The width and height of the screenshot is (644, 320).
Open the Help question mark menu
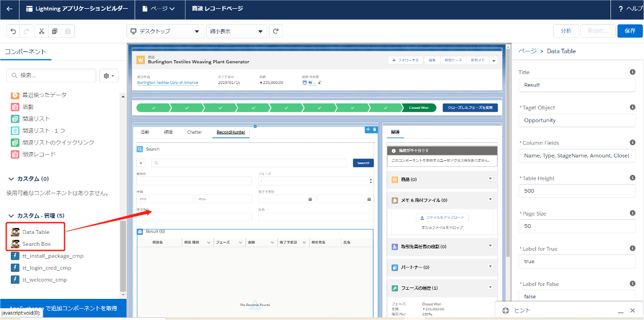point(630,9)
